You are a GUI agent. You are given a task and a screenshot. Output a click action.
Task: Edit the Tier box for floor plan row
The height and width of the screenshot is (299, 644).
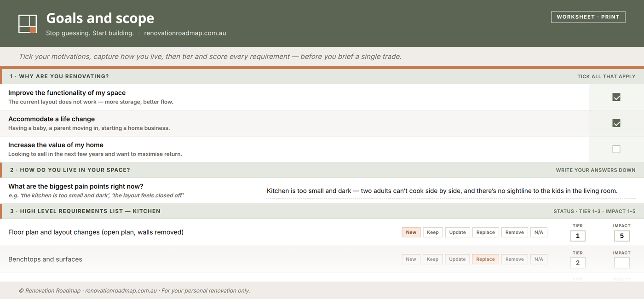[x=578, y=236]
